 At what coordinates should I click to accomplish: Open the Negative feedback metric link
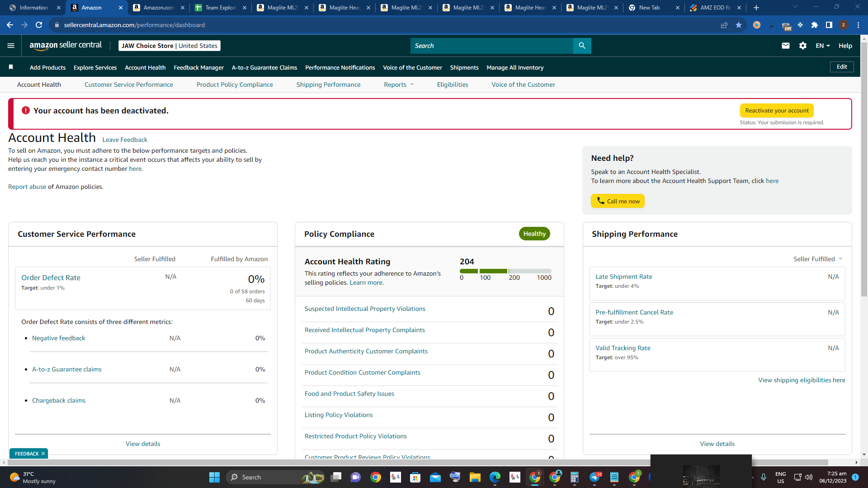(x=59, y=338)
